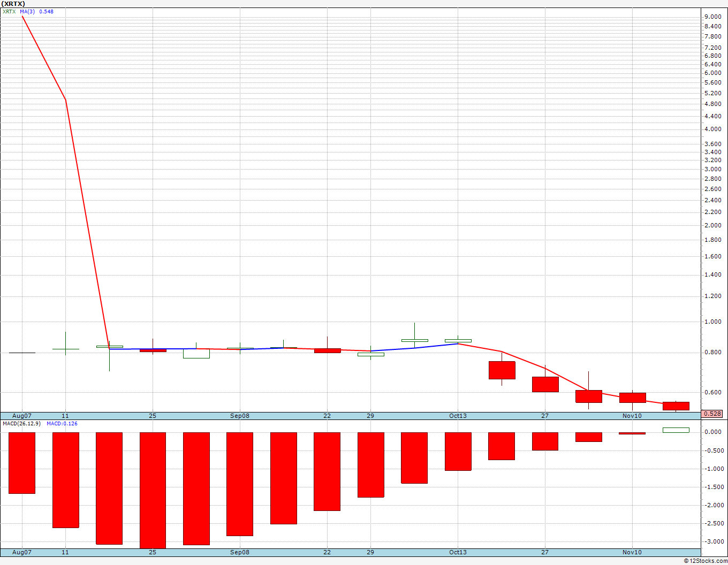This screenshot has height=565, width=728.
Task: Click the 0.528 current price tag
Action: pos(712,414)
